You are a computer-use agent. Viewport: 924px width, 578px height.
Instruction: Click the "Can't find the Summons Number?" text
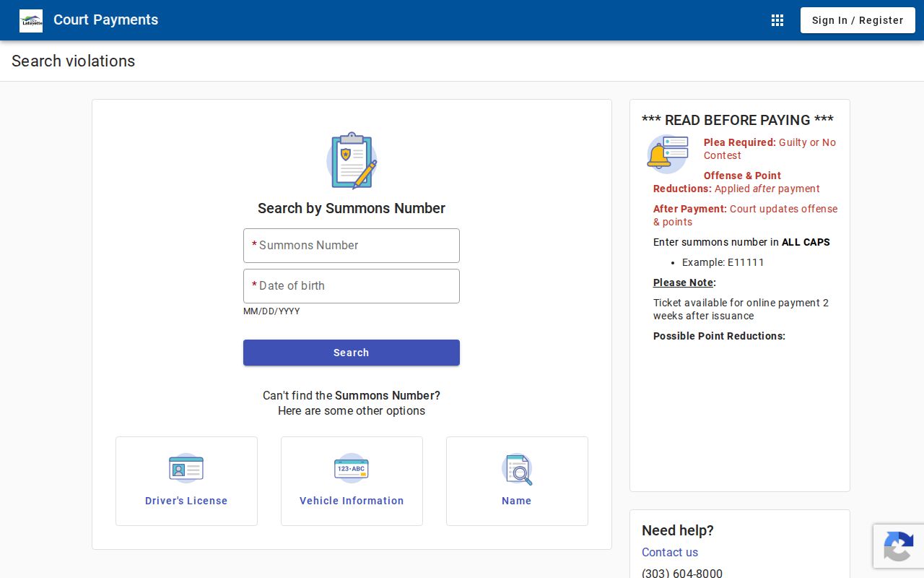click(x=352, y=395)
